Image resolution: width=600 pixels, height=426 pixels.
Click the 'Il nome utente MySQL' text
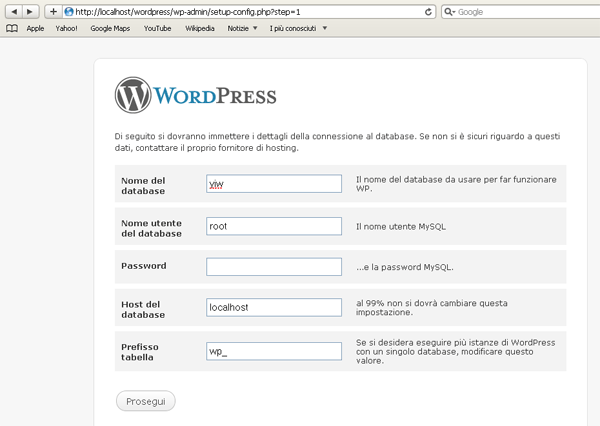(x=401, y=227)
